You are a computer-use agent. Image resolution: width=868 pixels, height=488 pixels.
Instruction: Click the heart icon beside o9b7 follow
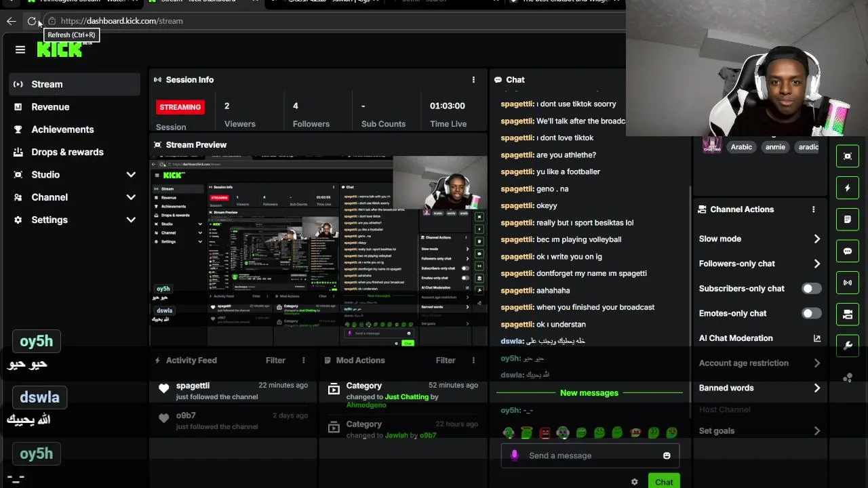(163, 418)
